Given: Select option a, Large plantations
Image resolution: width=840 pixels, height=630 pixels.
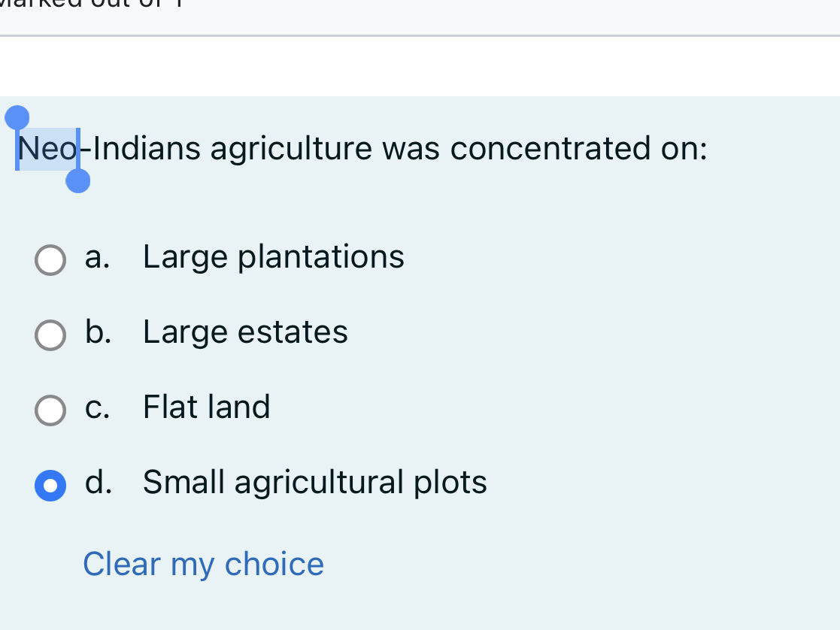Looking at the screenshot, I should [x=50, y=260].
